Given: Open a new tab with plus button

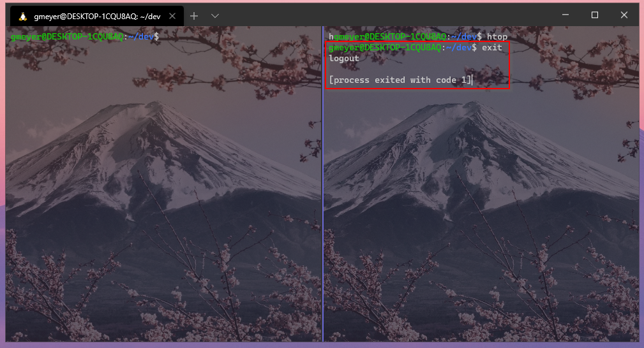Looking at the screenshot, I should [x=194, y=16].
